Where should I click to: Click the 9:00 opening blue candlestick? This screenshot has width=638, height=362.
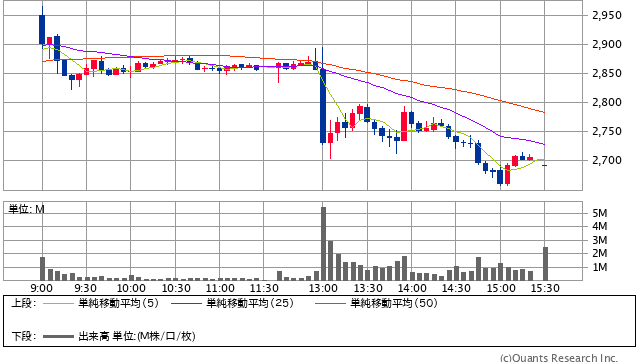(42, 29)
